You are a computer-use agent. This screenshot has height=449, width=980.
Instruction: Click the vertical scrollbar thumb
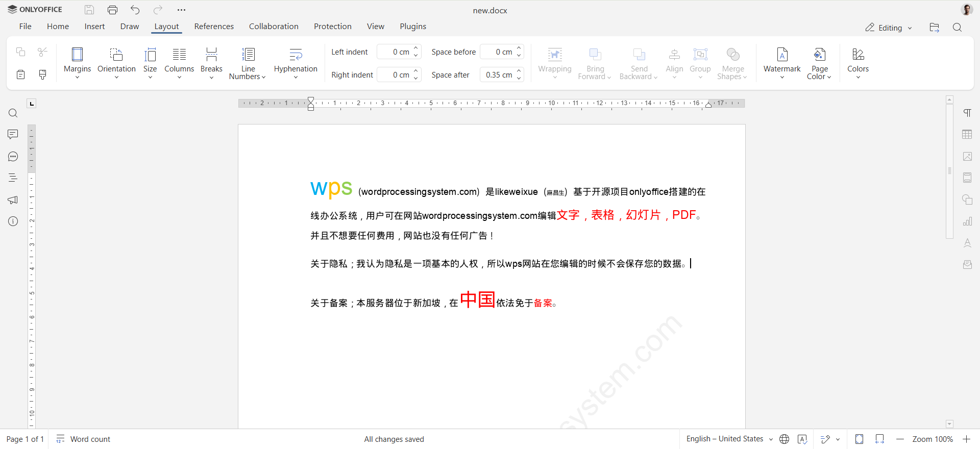click(949, 171)
